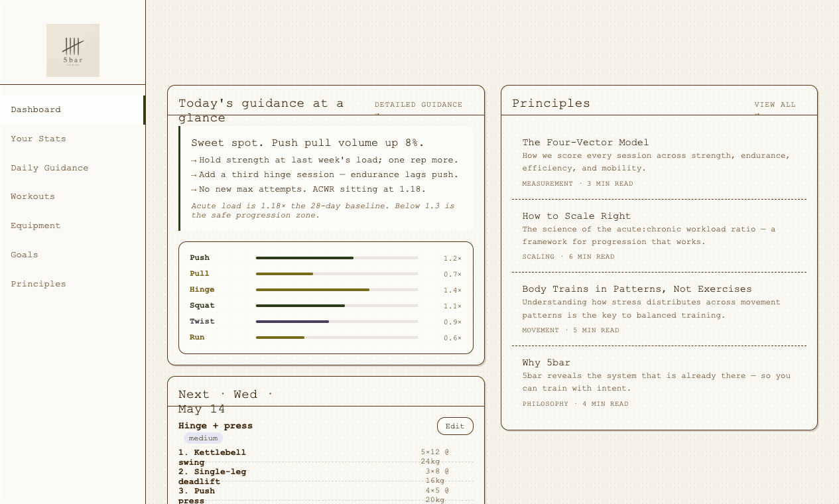Click the Squat load progress bar
This screenshot has height=504, width=839.
coord(337,306)
